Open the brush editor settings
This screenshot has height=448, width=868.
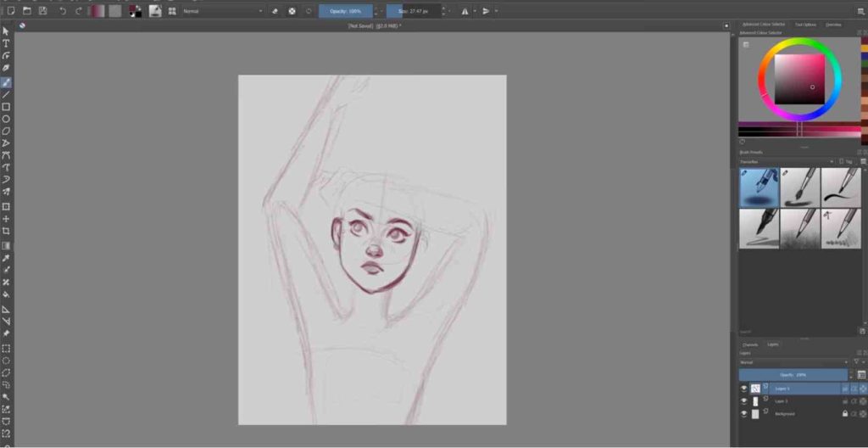pos(155,10)
